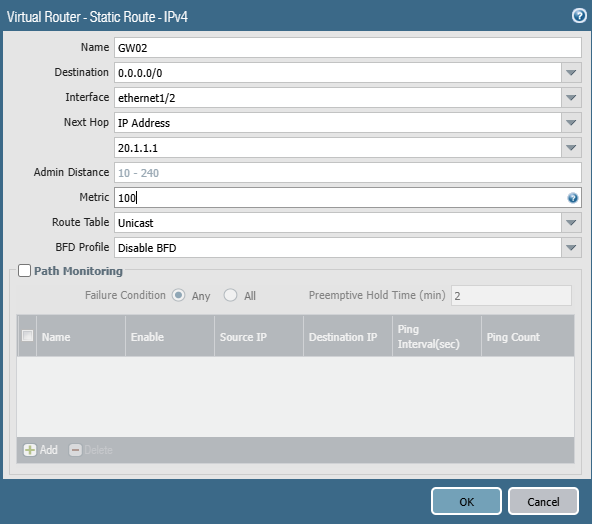Image resolution: width=592 pixels, height=524 pixels.
Task: Enable the Path Monitoring checkbox
Action: [25, 271]
